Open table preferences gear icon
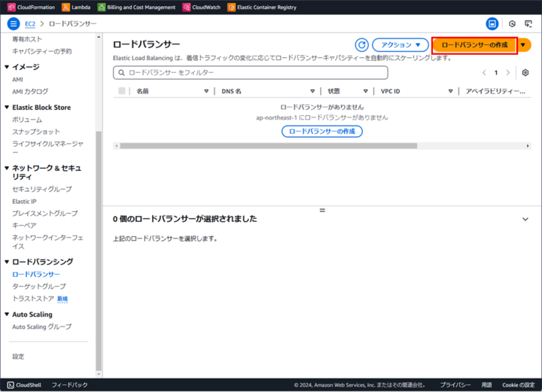The image size is (542, 392). (x=525, y=72)
